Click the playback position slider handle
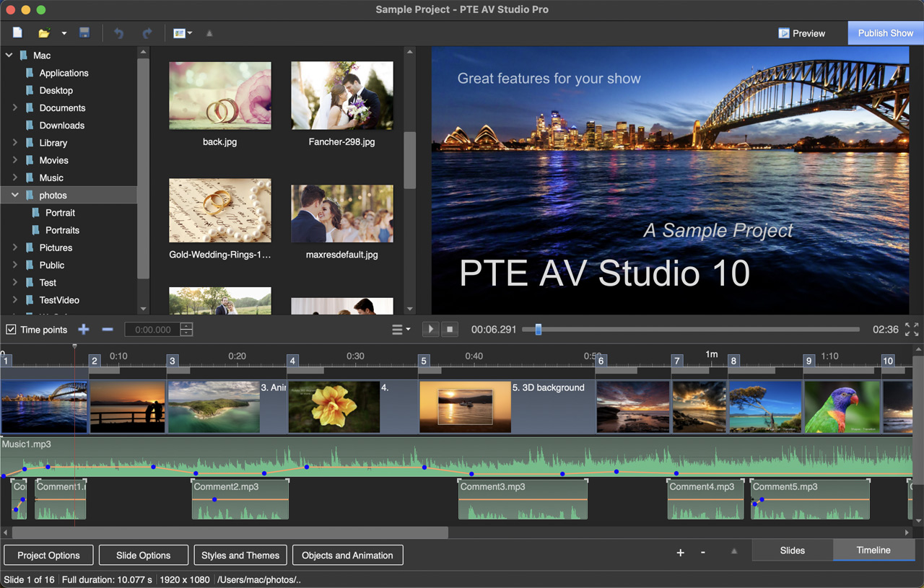The height and width of the screenshot is (588, 924). [x=538, y=330]
